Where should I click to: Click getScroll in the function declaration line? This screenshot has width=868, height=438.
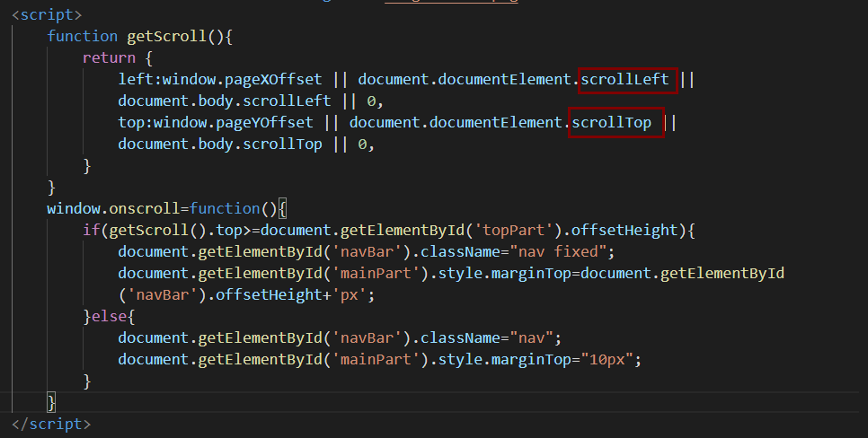pyautogui.click(x=166, y=37)
